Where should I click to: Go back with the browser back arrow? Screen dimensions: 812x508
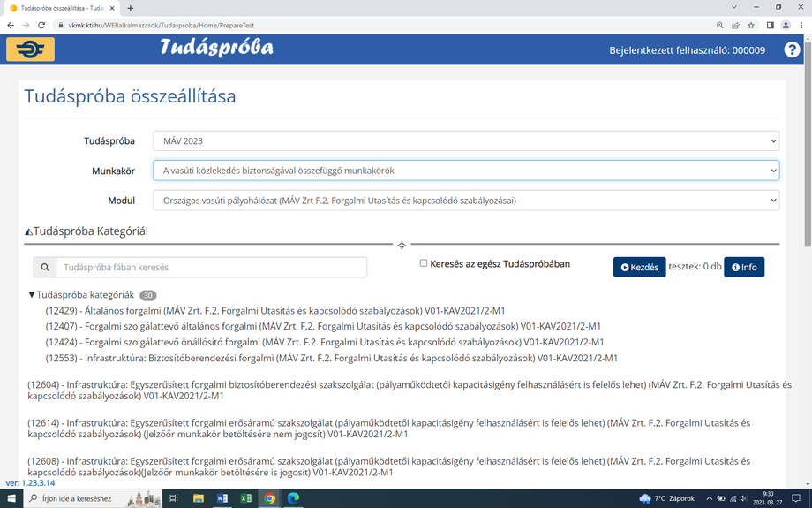11,25
